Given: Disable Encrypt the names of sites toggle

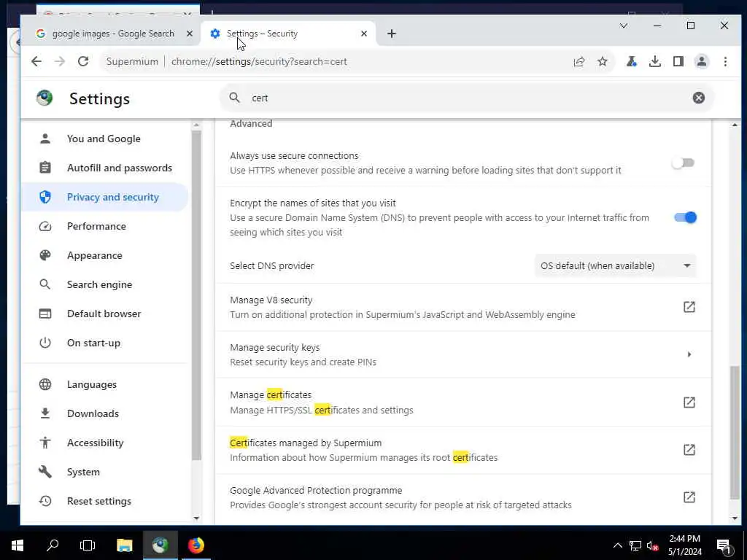Looking at the screenshot, I should point(685,217).
